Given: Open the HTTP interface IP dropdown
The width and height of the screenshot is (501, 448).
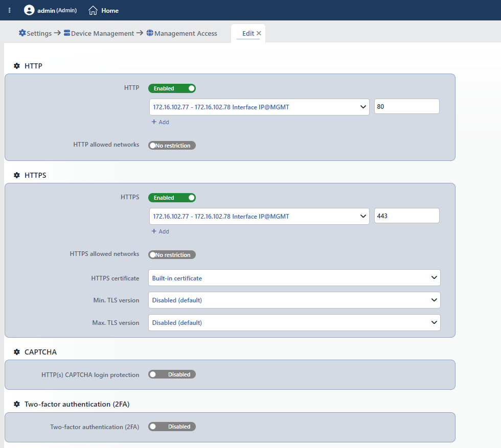Looking at the screenshot, I should click(259, 107).
